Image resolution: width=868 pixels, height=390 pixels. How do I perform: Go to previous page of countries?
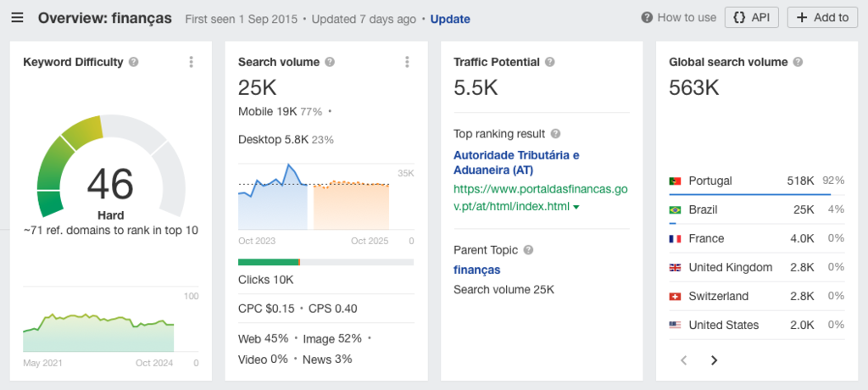pos(684,360)
